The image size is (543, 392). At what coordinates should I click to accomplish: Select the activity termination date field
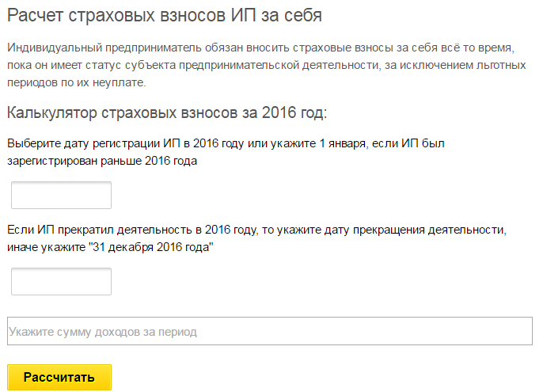tap(61, 281)
